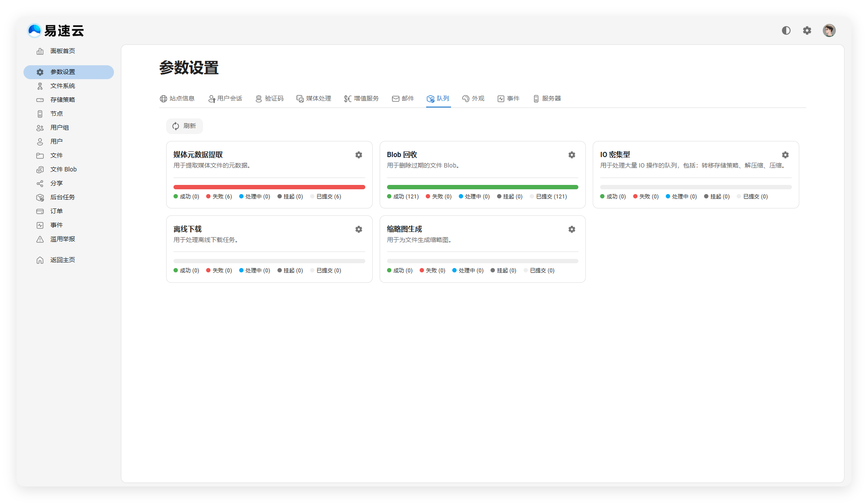This screenshot has width=868, height=503.
Task: Click the red 媒体元数据提取 progress bar
Action: tap(269, 187)
